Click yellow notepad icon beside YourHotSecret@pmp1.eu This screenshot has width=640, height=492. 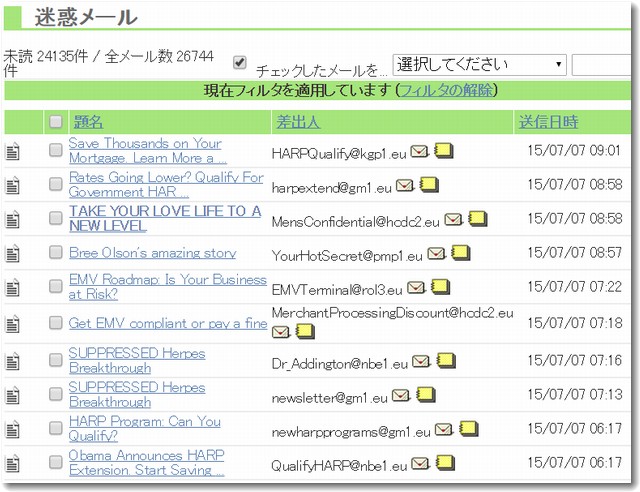point(461,253)
